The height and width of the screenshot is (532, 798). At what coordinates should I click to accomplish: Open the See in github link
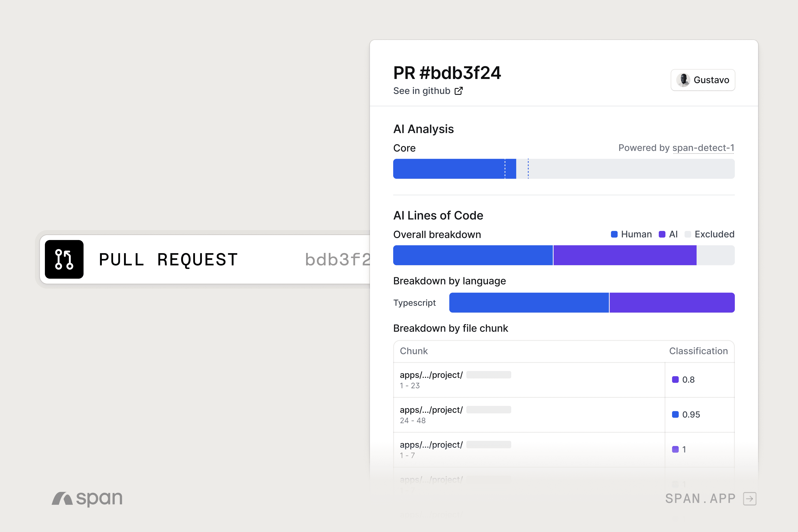point(422,91)
